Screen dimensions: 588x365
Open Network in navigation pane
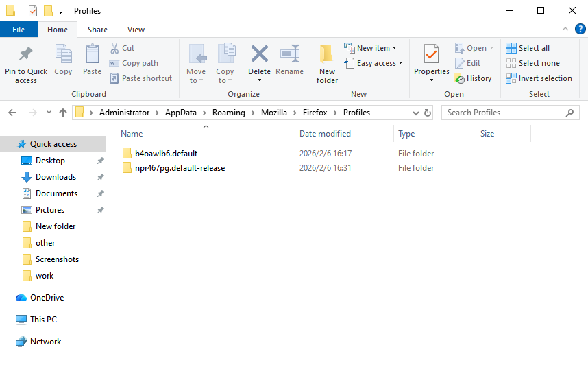[45, 342]
